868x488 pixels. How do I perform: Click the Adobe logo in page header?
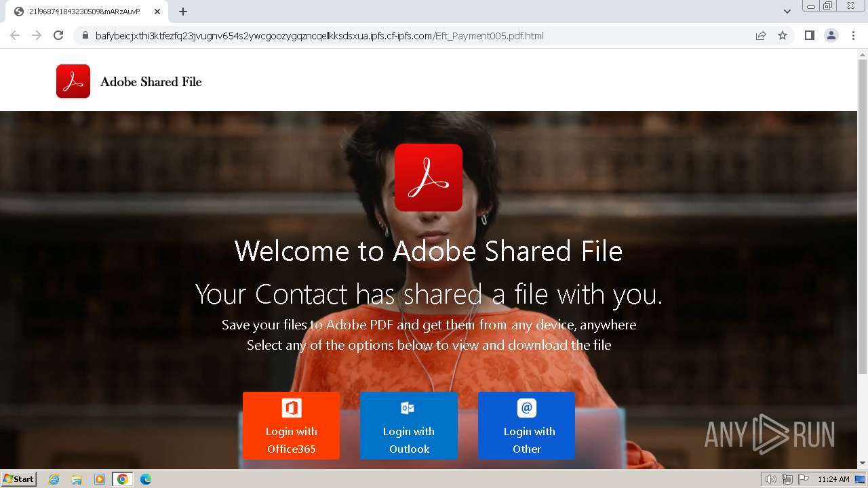pyautogui.click(x=73, y=81)
